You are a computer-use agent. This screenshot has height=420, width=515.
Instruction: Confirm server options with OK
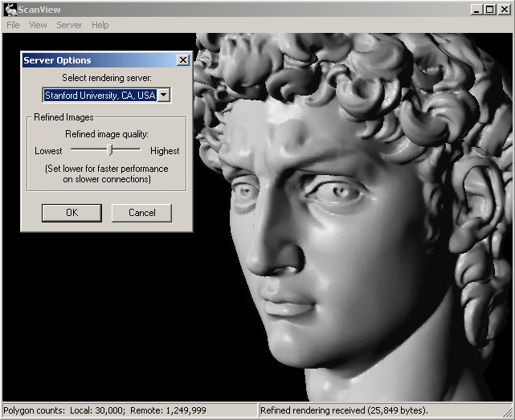[72, 213]
